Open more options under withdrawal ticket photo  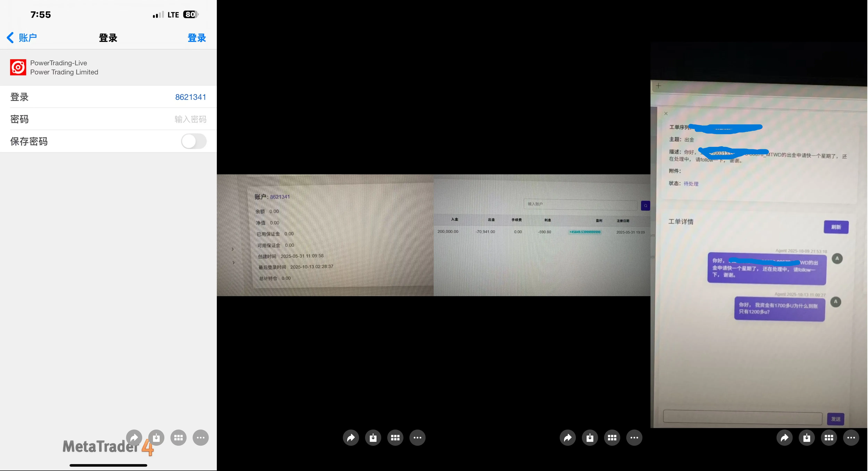click(x=851, y=438)
